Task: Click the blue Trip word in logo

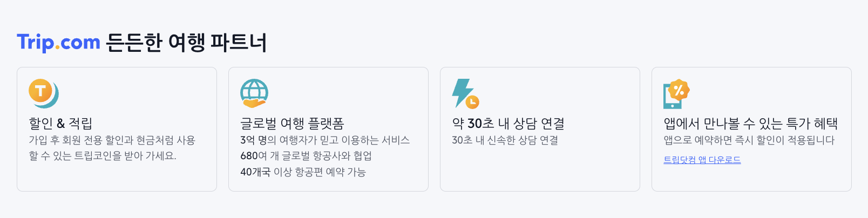Action: (36, 42)
